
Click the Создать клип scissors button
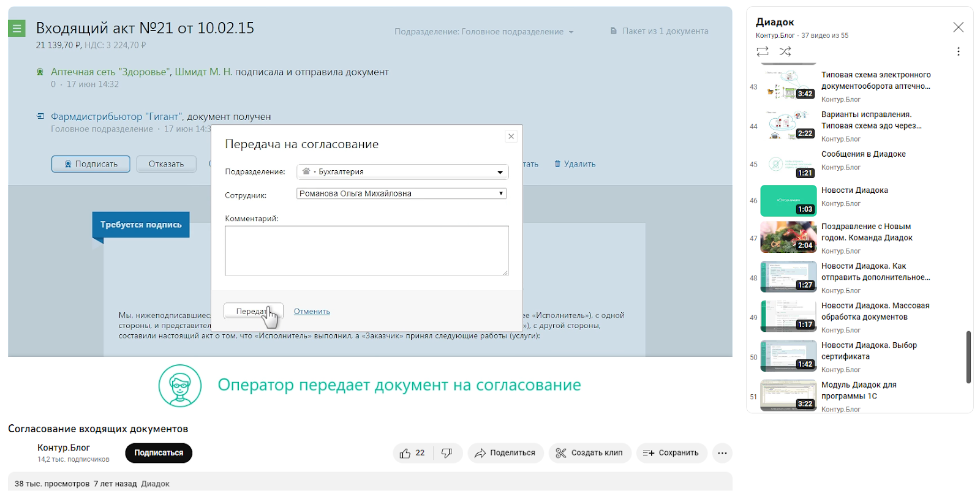pos(590,453)
